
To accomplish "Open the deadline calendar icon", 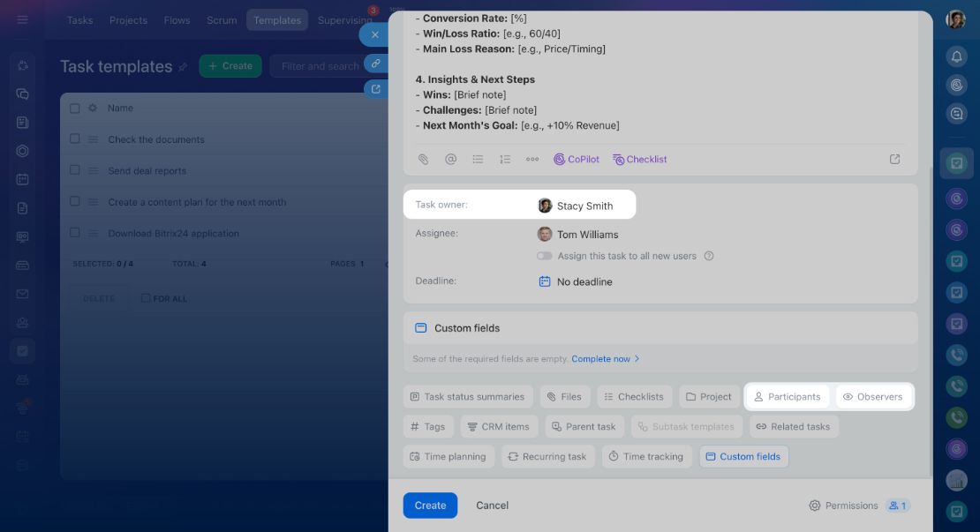I will tap(545, 281).
